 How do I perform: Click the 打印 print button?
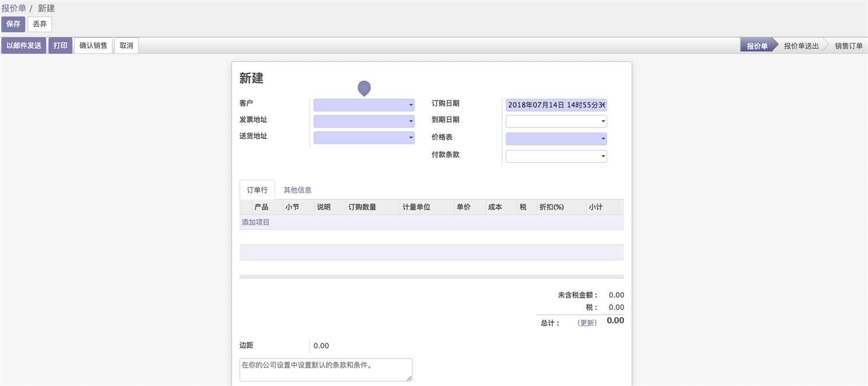[61, 45]
